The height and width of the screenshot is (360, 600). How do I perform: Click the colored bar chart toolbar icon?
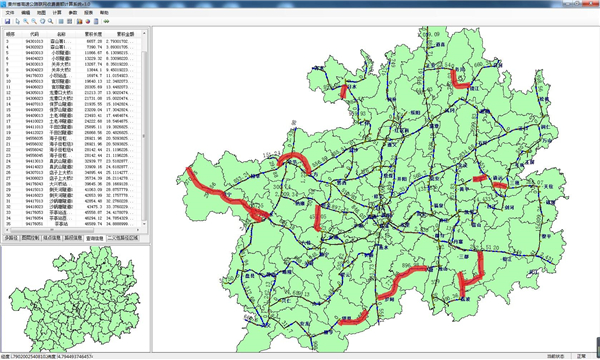coord(79,21)
